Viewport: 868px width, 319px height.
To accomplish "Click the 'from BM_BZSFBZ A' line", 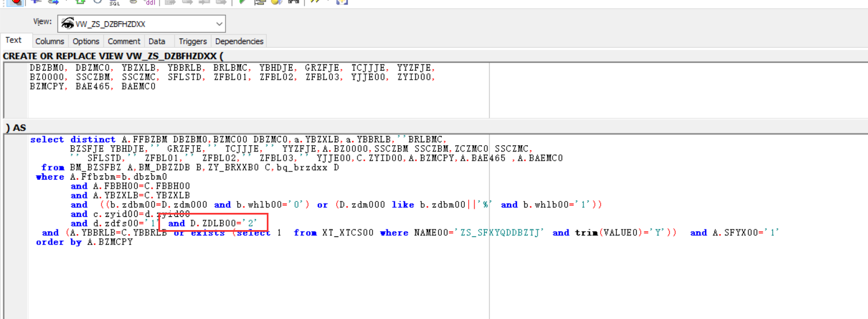I will click(190, 168).
